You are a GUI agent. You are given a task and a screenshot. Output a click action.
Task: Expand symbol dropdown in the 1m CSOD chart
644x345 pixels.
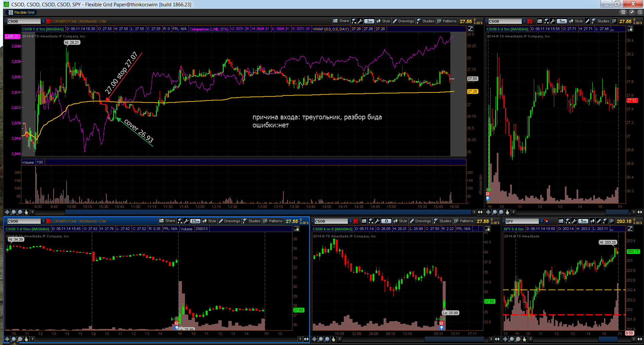43,21
